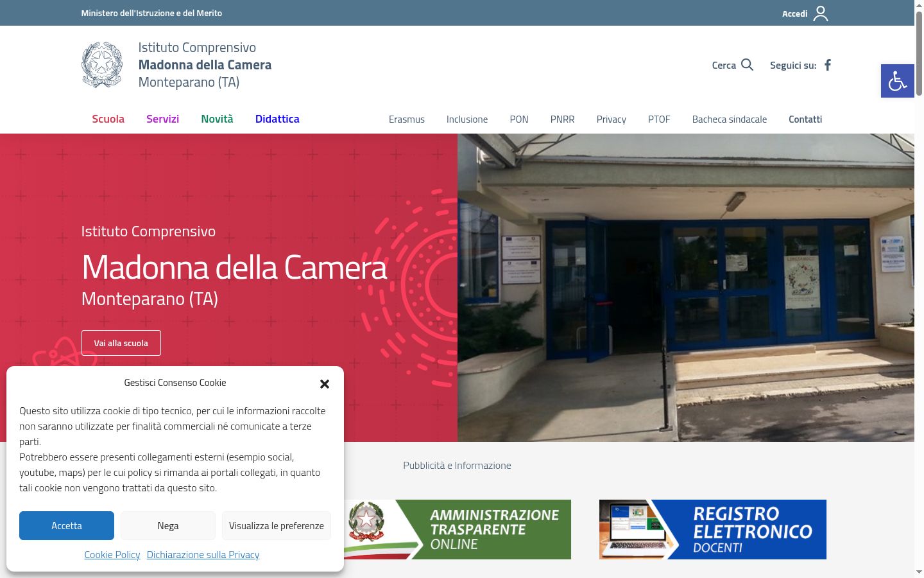The image size is (924, 578).
Task: Open the PNRR link
Action: pos(562,119)
